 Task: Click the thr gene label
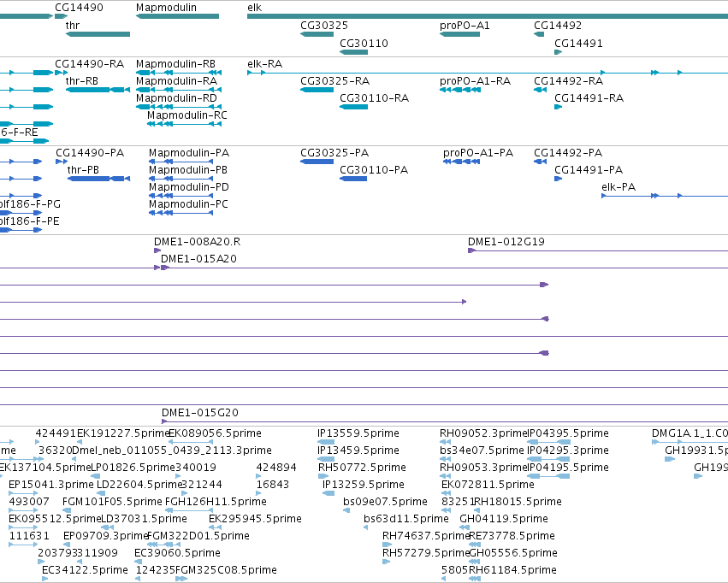tap(73, 25)
